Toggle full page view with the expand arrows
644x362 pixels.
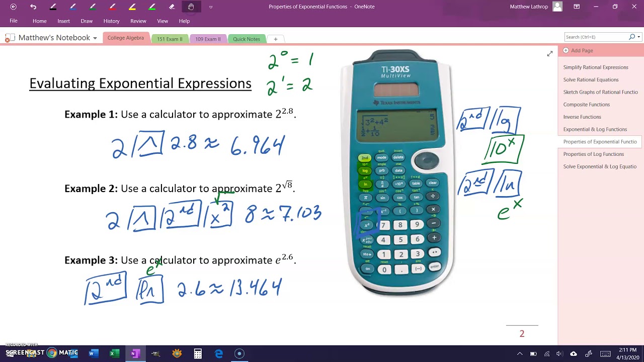click(x=550, y=53)
